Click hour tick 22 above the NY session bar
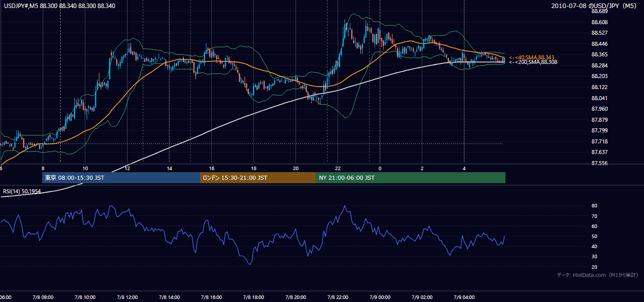Screen dimensions: 644x302 tap(338, 168)
